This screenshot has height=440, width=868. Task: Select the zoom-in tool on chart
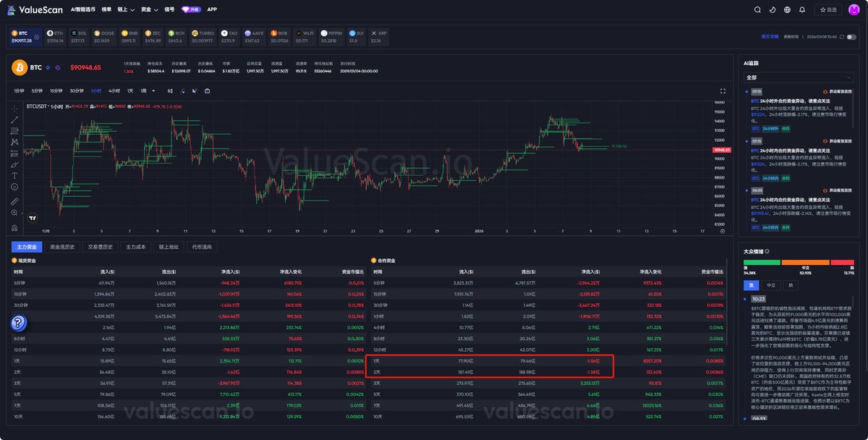coord(14,213)
